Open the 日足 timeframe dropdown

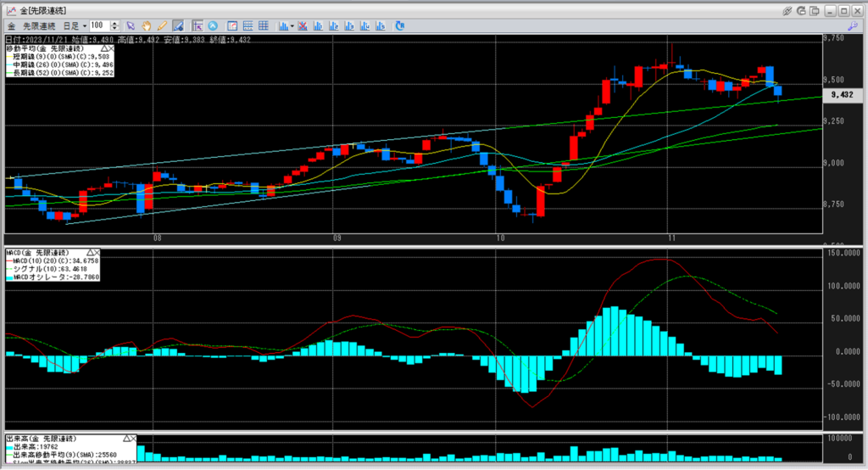coord(75,26)
